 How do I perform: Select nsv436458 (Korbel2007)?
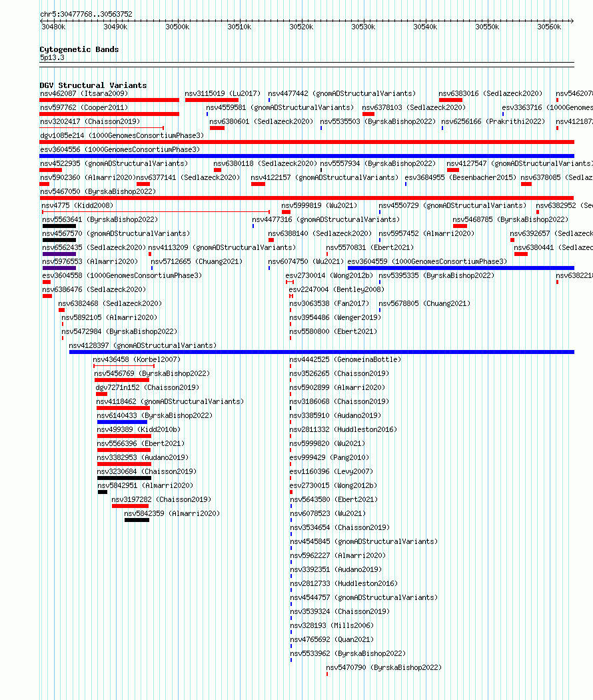[x=137, y=359]
